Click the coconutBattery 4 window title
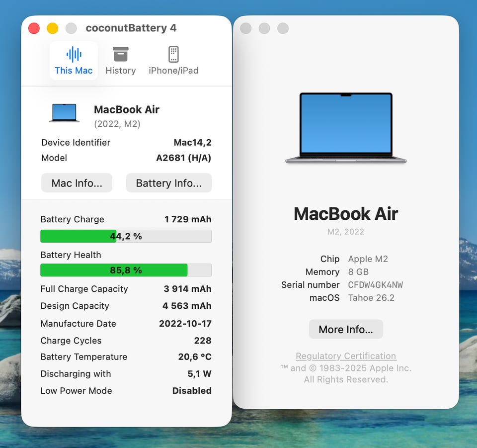Screen dimensions: 477x448 click(131, 28)
